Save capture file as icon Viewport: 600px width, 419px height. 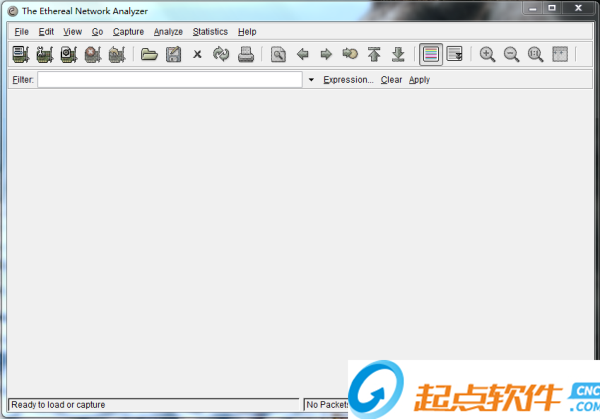pyautogui.click(x=173, y=54)
